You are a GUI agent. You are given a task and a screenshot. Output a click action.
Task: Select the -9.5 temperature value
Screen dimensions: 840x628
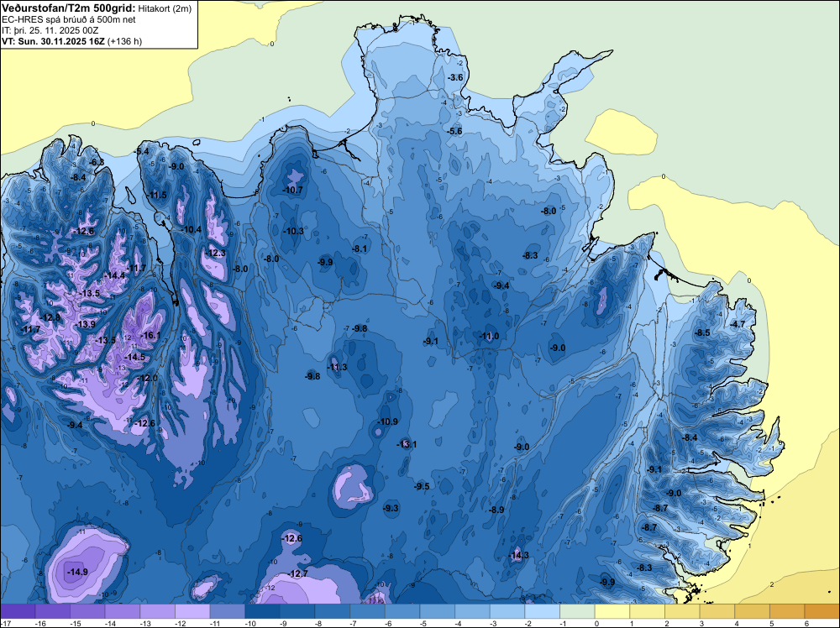pyautogui.click(x=422, y=486)
